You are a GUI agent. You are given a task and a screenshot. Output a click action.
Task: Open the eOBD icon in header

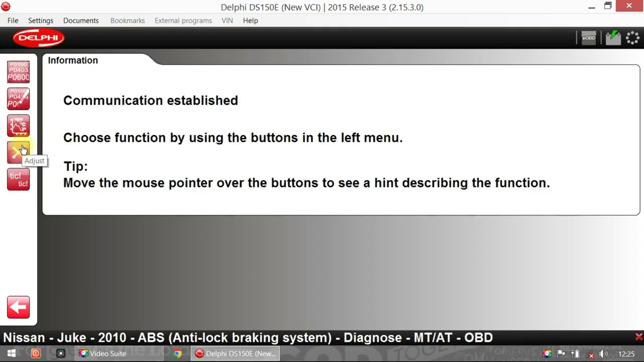coord(589,38)
